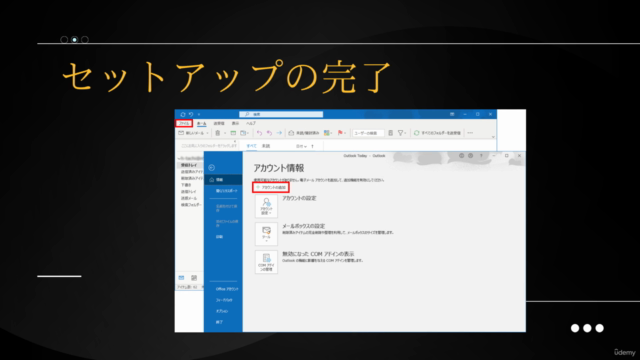Click the Undo icon in Outlook title bar
Image resolution: width=640 pixels, height=360 pixels.
[191, 114]
